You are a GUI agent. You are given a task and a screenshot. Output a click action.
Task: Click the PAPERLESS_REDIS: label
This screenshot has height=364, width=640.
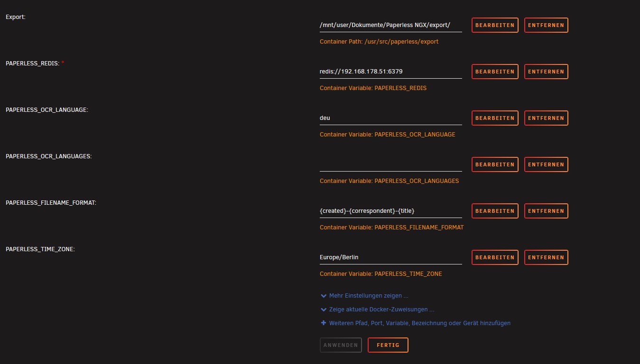(x=32, y=64)
